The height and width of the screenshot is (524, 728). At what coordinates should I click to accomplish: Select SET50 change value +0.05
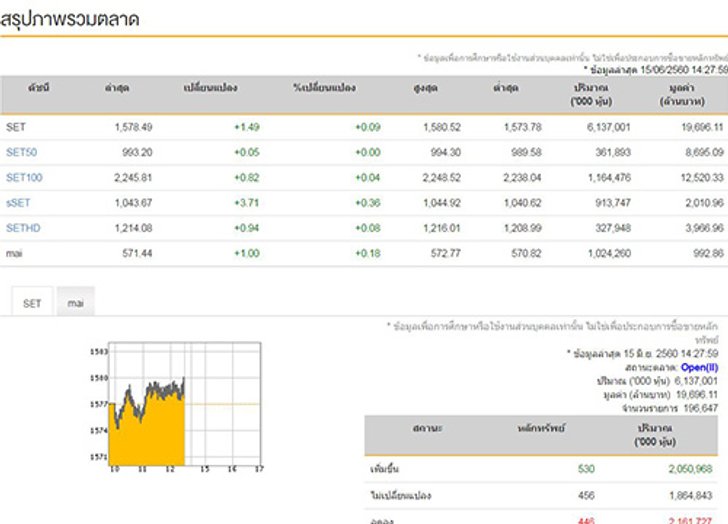pos(247,152)
